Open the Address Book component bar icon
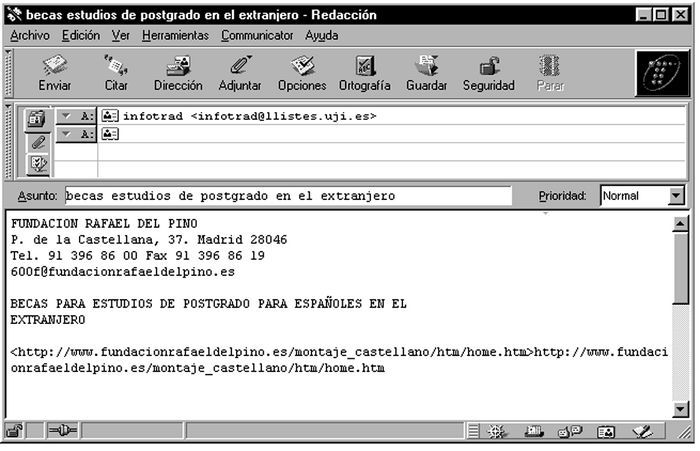The height and width of the screenshot is (451, 700). point(606,432)
